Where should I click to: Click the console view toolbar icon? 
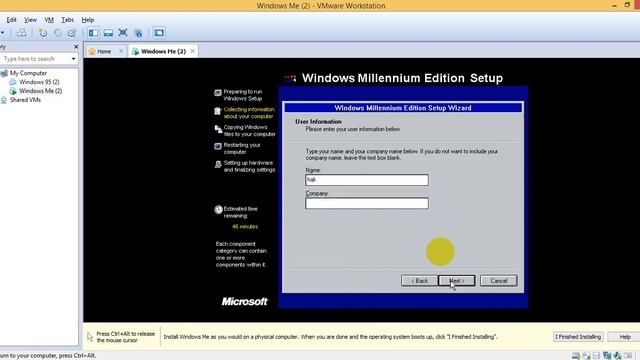pyautogui.click(x=159, y=33)
